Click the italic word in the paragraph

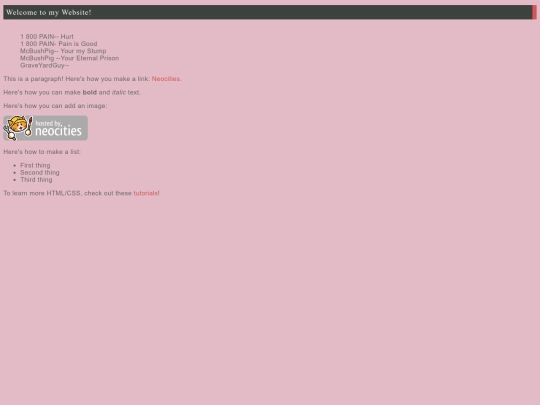tap(119, 92)
